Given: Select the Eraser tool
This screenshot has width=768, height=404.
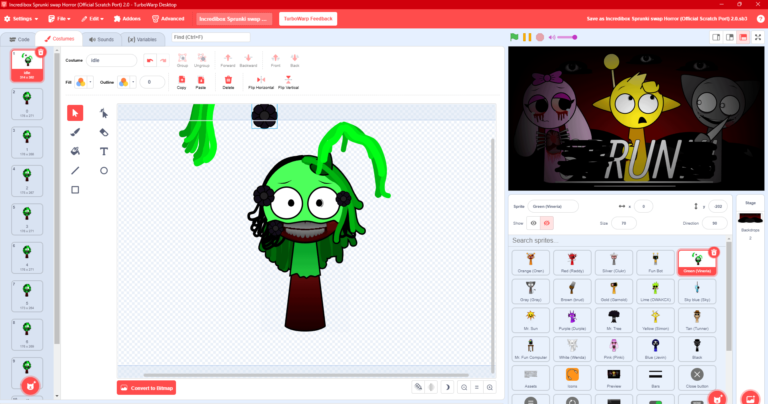Looking at the screenshot, I should pos(104,132).
